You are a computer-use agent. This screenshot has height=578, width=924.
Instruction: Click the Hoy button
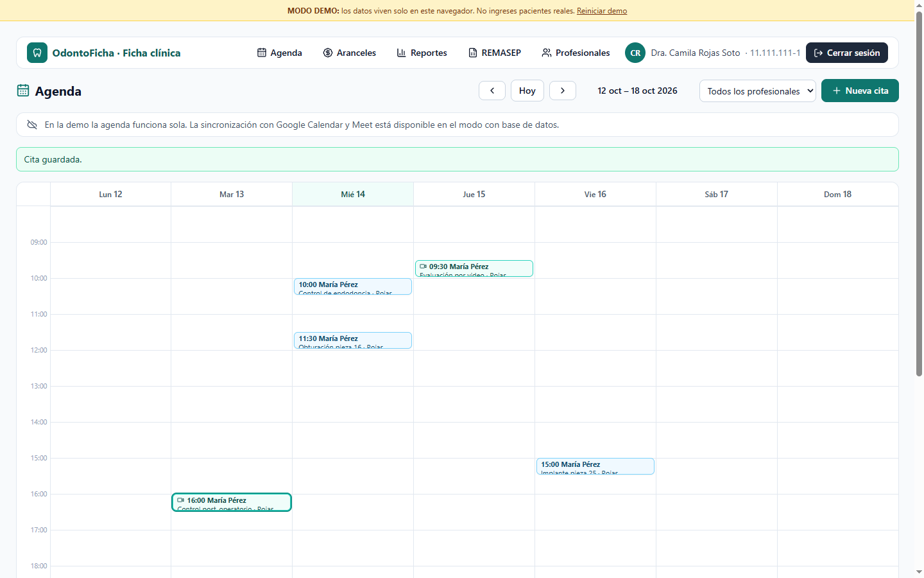(x=527, y=91)
